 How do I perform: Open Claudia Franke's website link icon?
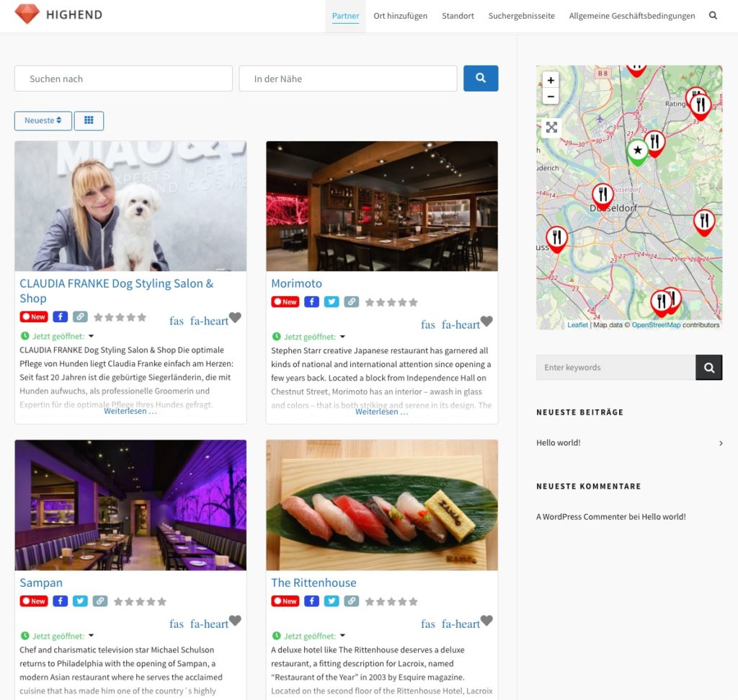(x=80, y=316)
